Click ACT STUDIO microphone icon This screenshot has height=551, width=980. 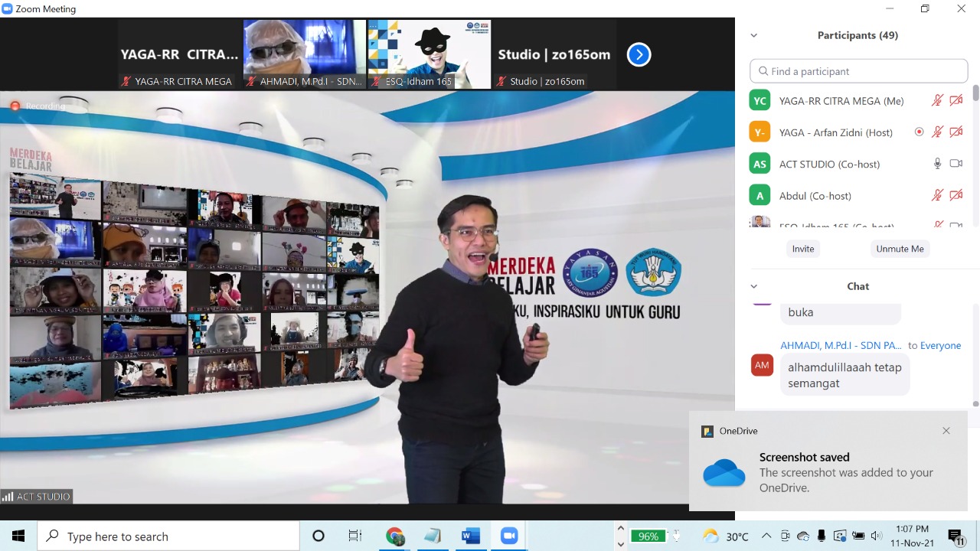click(x=937, y=164)
